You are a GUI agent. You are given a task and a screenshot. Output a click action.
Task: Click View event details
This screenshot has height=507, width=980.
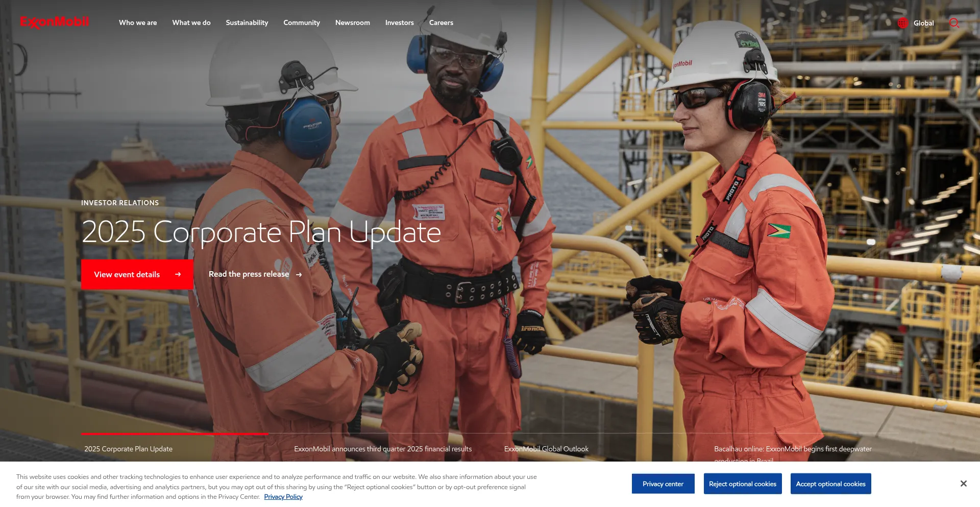127,274
